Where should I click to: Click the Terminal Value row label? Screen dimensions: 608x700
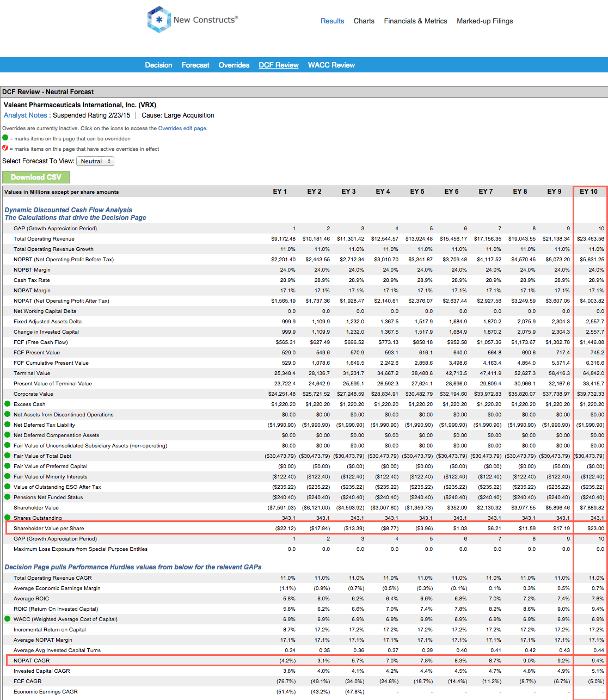pos(32,373)
